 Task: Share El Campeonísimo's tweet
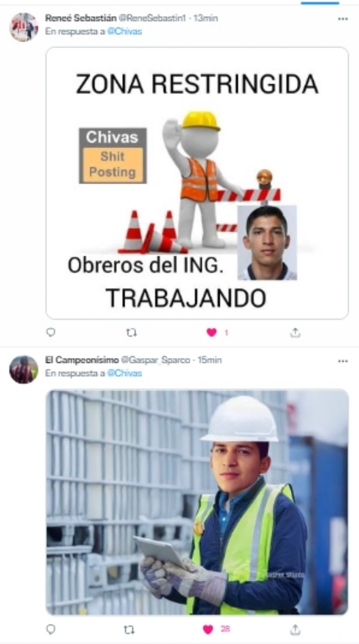click(295, 630)
